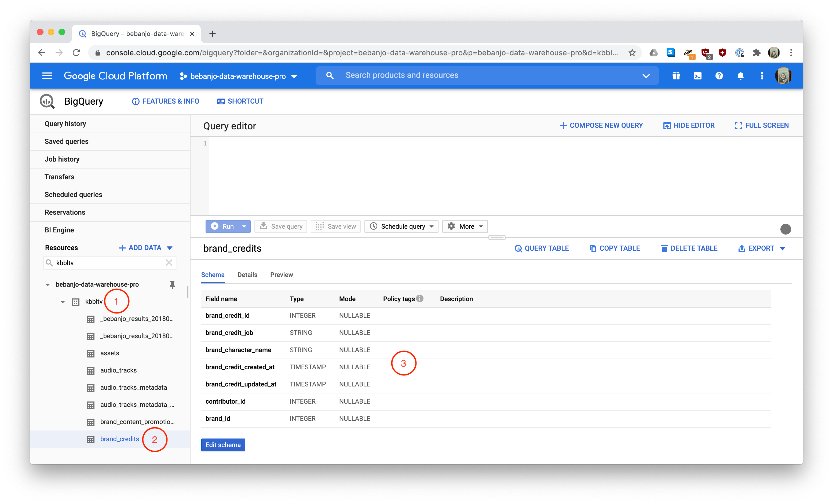Screen dimensions: 833x504
Task: Click the gift free trial icon
Action: pos(676,76)
